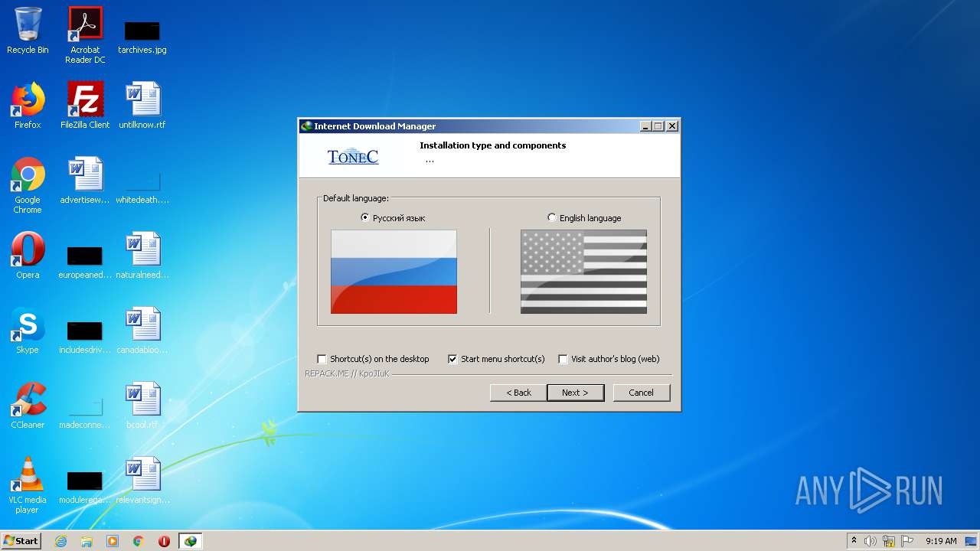Open Windows Explorer from the taskbar
980x551 pixels.
tap(87, 541)
